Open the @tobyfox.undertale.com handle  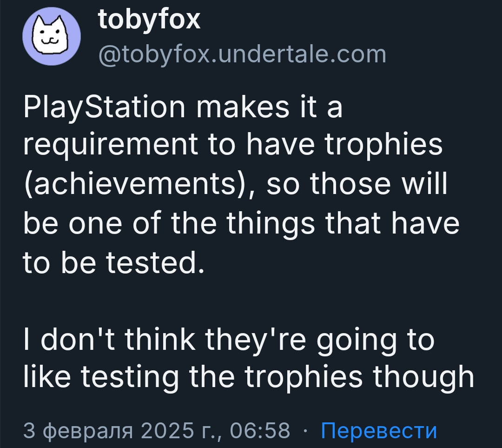click(242, 54)
